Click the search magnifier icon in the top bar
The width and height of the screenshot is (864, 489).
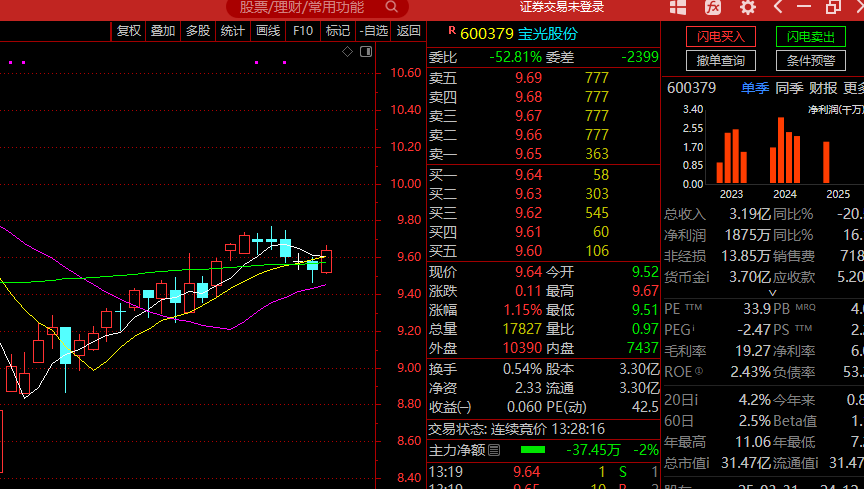pyautogui.click(x=391, y=7)
